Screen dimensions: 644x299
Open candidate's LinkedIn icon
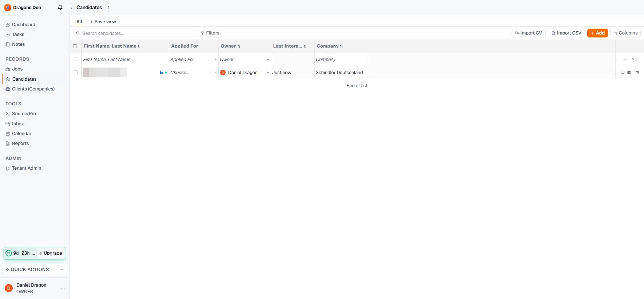click(162, 72)
